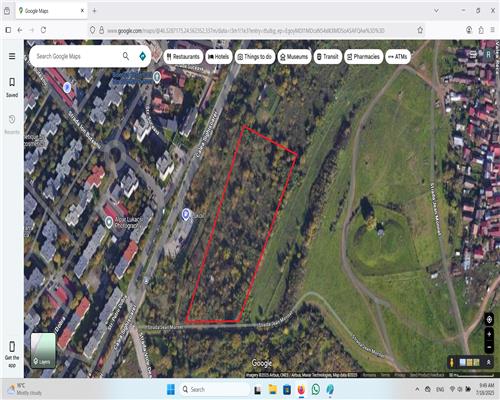Viewport: 500px width, 400px height.
Task: Filter map by Restaurants
Action: [x=183, y=57]
